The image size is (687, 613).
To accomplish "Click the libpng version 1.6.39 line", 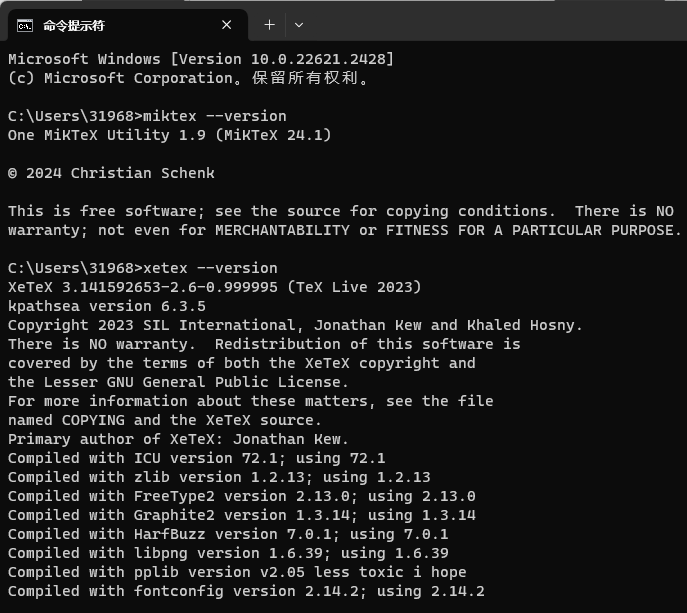I will click(x=228, y=553).
